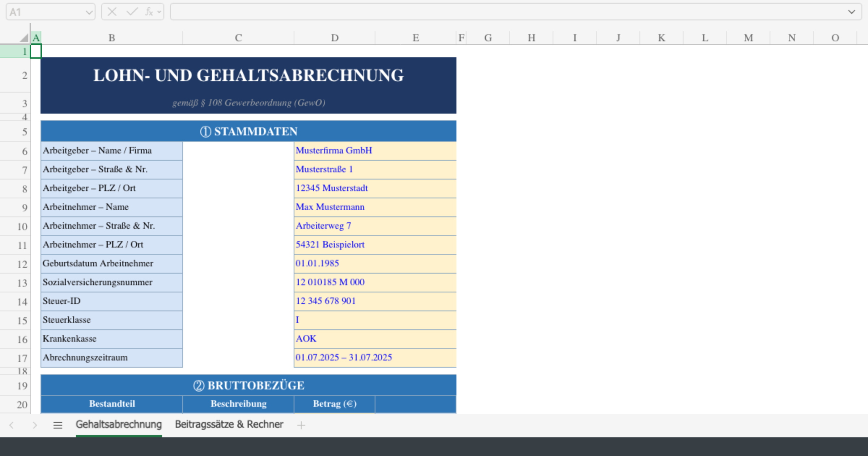Image resolution: width=868 pixels, height=456 pixels.
Task: Click the select-all corner triangle
Action: click(x=24, y=38)
